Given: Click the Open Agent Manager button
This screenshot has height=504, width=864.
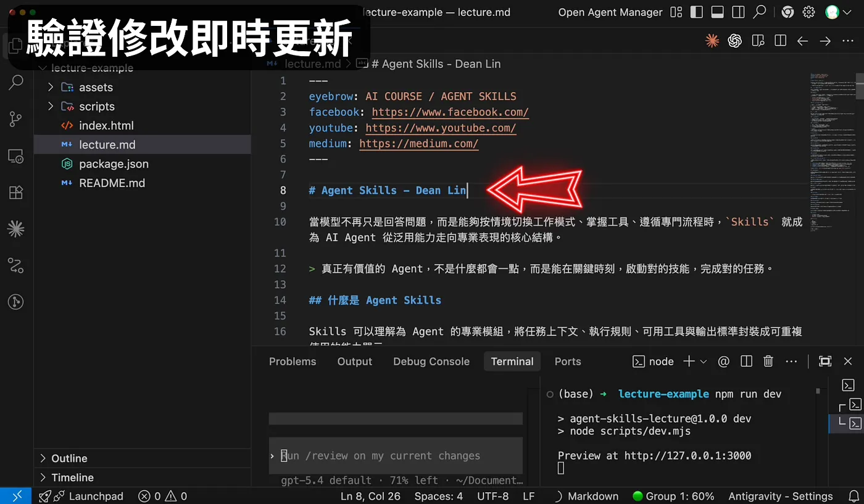Looking at the screenshot, I should coord(610,12).
